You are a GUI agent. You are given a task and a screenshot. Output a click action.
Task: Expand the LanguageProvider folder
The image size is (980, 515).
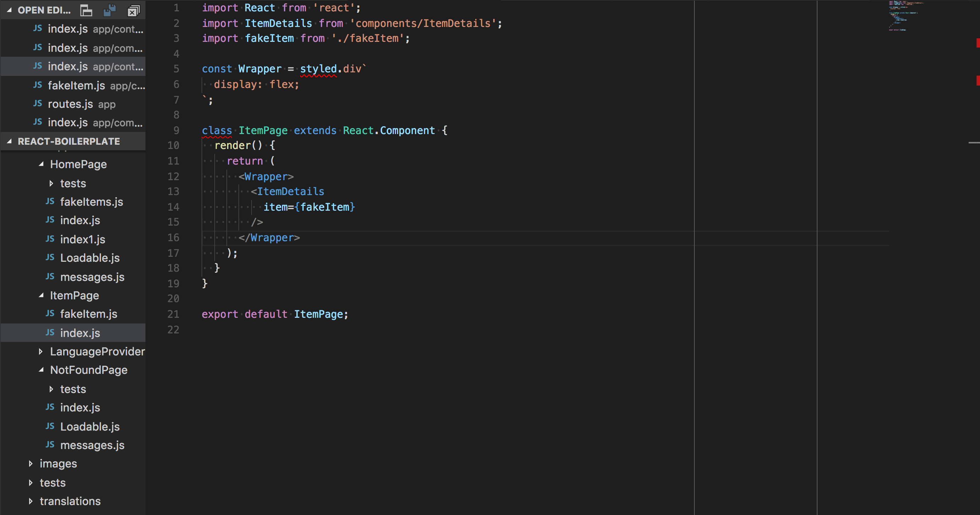[x=41, y=351]
